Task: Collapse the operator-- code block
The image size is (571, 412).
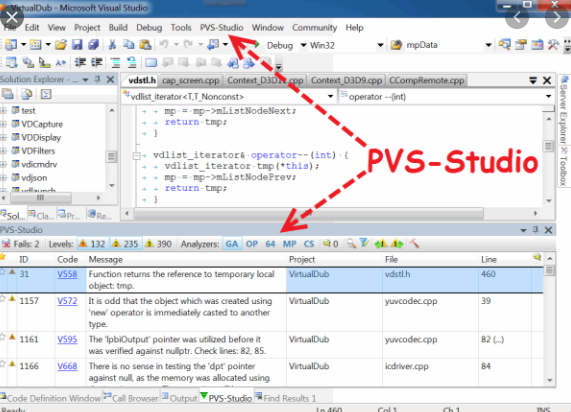Action: pyautogui.click(x=136, y=156)
